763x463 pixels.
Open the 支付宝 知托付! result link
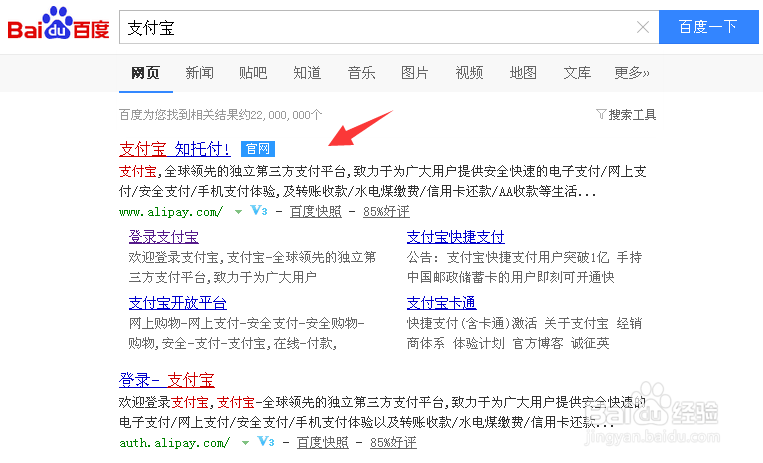point(175,149)
